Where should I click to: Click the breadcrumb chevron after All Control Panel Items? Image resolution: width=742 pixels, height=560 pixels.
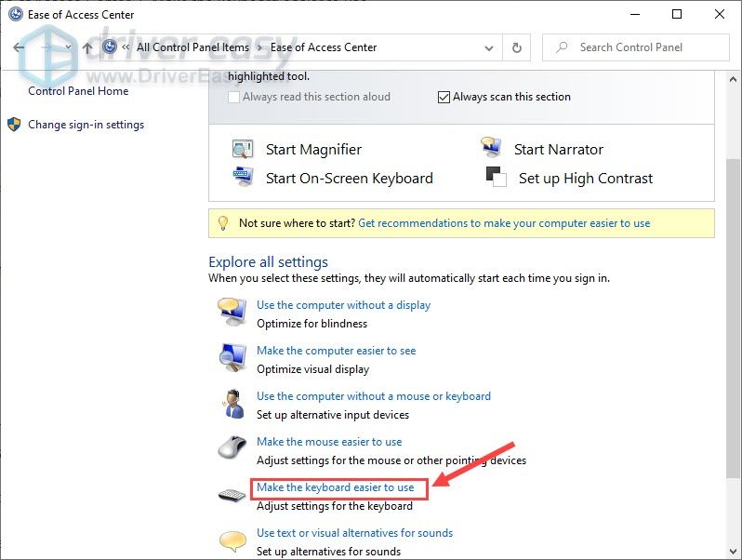point(259,47)
